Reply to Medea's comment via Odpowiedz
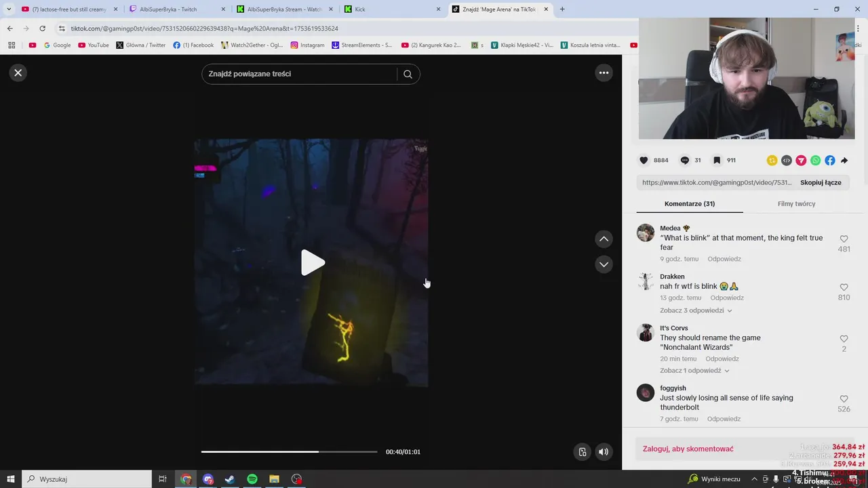This screenshot has height=488, width=868. pyautogui.click(x=724, y=259)
